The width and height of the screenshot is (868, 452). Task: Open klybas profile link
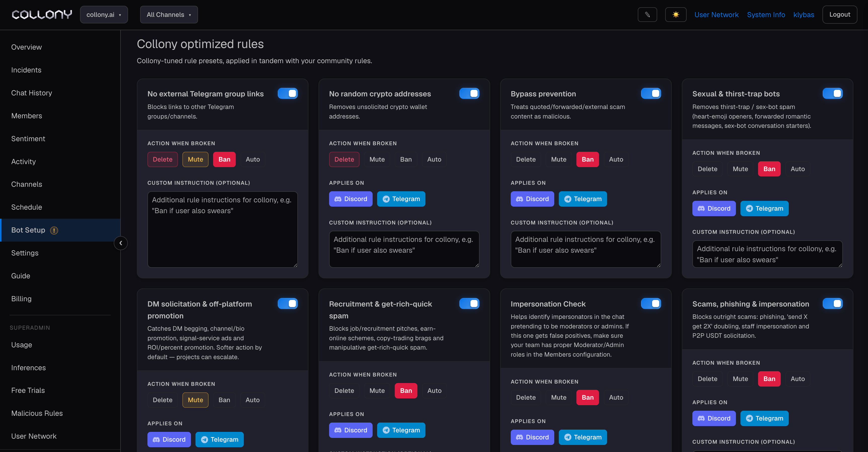point(804,15)
